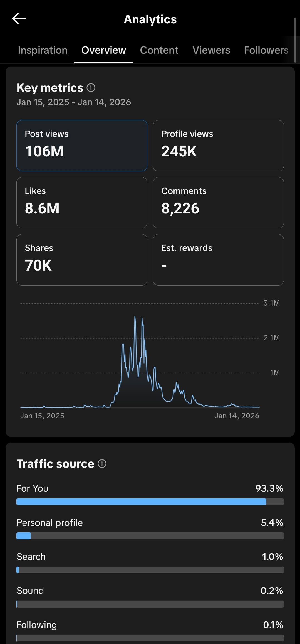Tap the Personal profile traffic bar
This screenshot has width=300, height=644.
point(150,536)
